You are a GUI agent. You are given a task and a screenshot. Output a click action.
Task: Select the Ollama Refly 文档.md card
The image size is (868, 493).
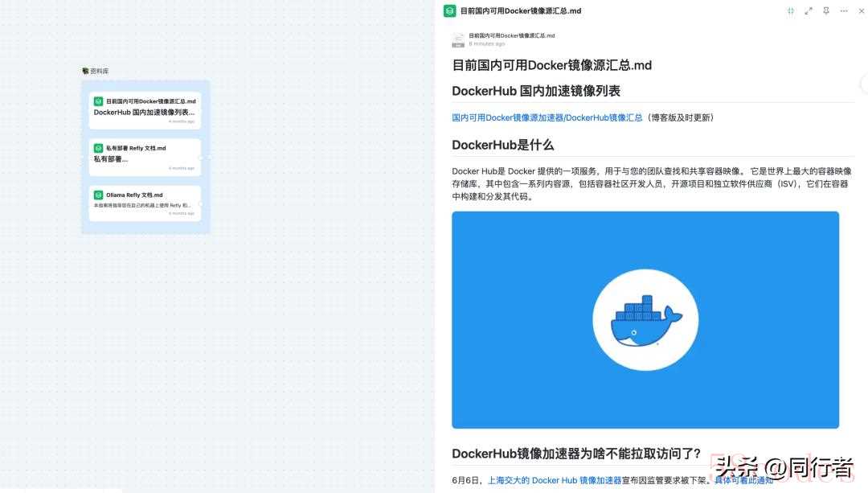[x=145, y=203]
